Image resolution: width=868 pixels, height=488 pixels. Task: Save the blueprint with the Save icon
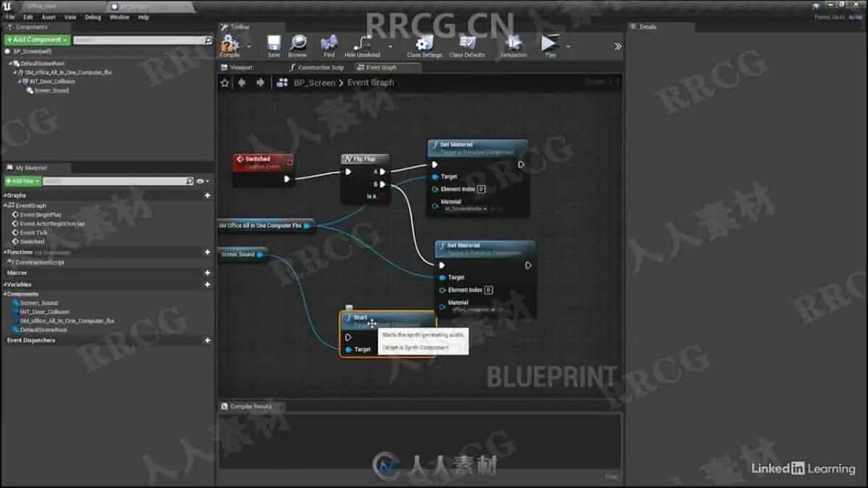(273, 44)
